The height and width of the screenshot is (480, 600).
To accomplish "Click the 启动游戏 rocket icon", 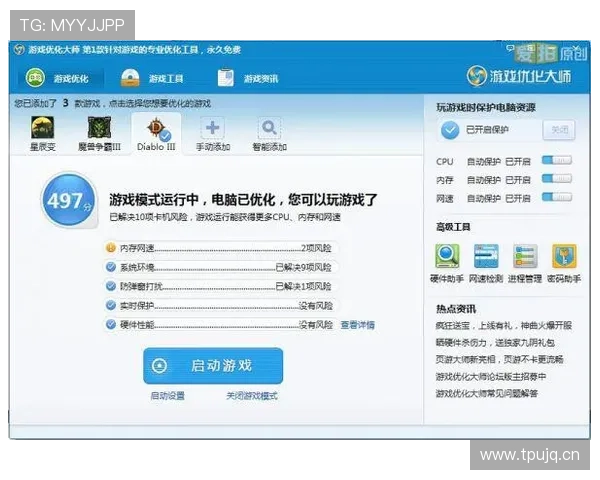I will [x=159, y=366].
